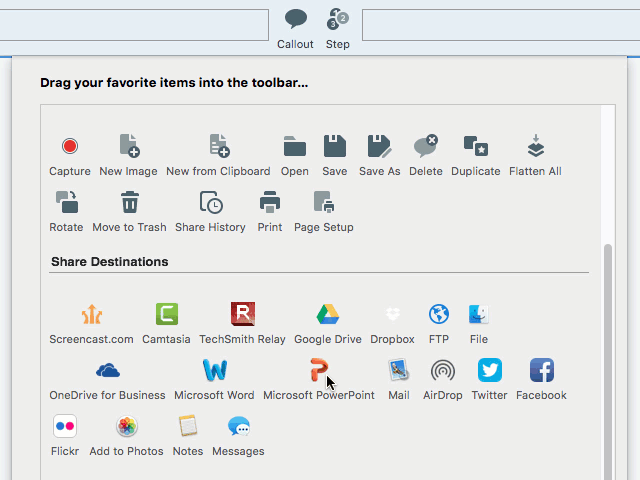Choose the Rotate icon

click(67, 202)
